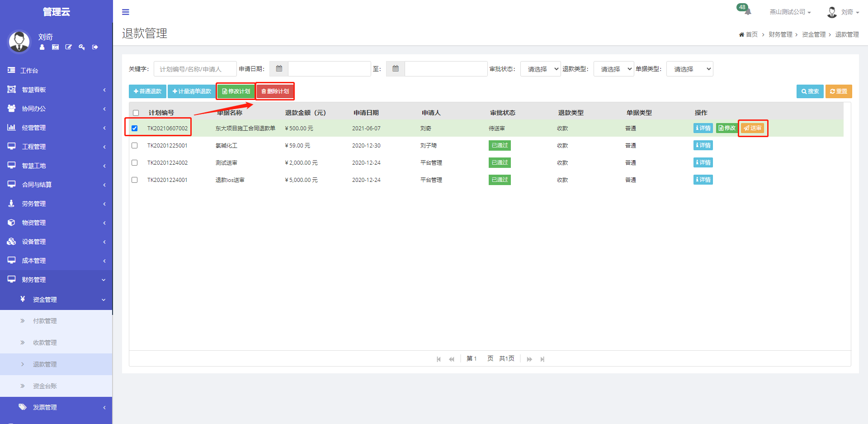Click the yen icon beside 资金管理

click(23, 299)
